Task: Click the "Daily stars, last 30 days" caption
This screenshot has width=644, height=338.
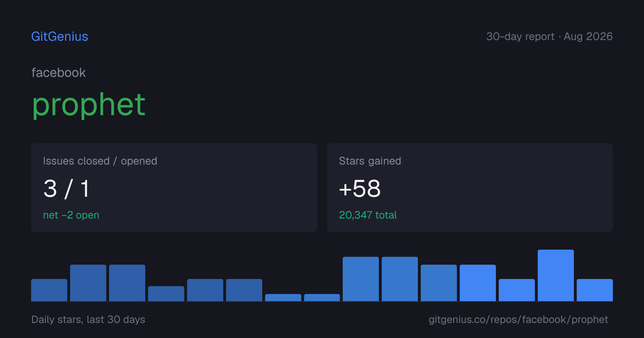Action: [88, 319]
